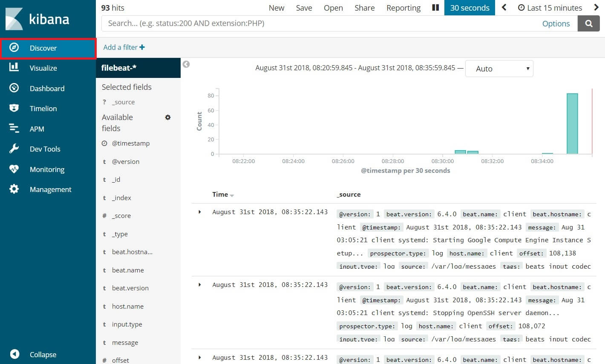Open field settings gear next to Available fields

pos(167,117)
